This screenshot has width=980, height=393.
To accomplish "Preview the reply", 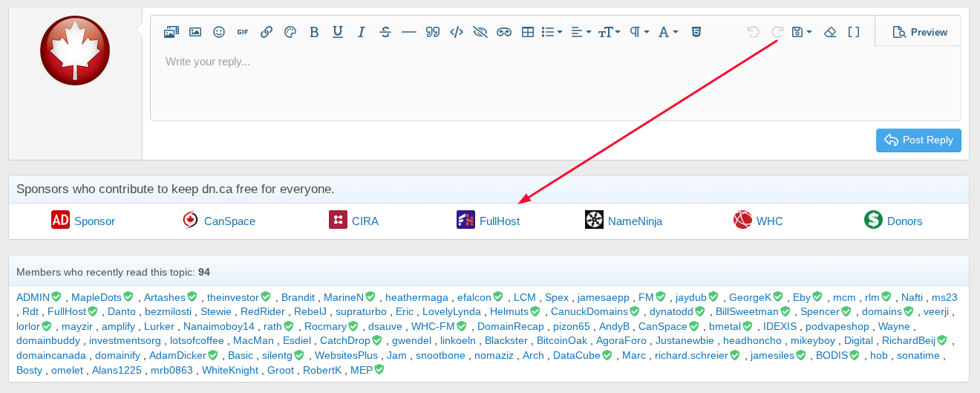I will (920, 32).
